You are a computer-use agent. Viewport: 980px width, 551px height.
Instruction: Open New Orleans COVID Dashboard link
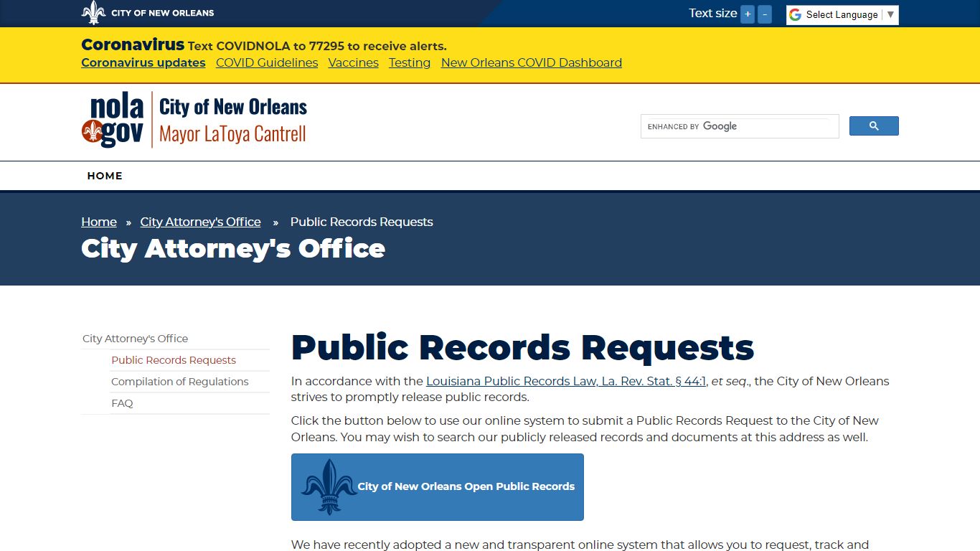[532, 62]
